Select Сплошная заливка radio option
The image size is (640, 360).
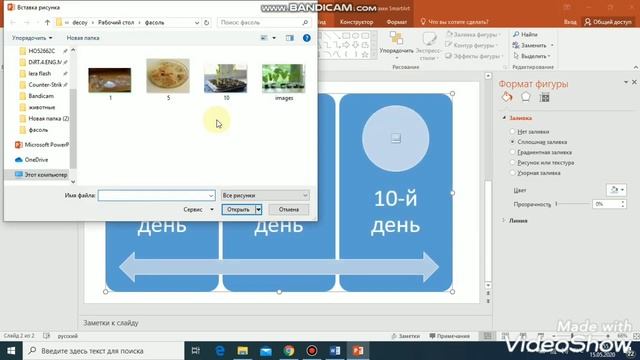tap(513, 142)
